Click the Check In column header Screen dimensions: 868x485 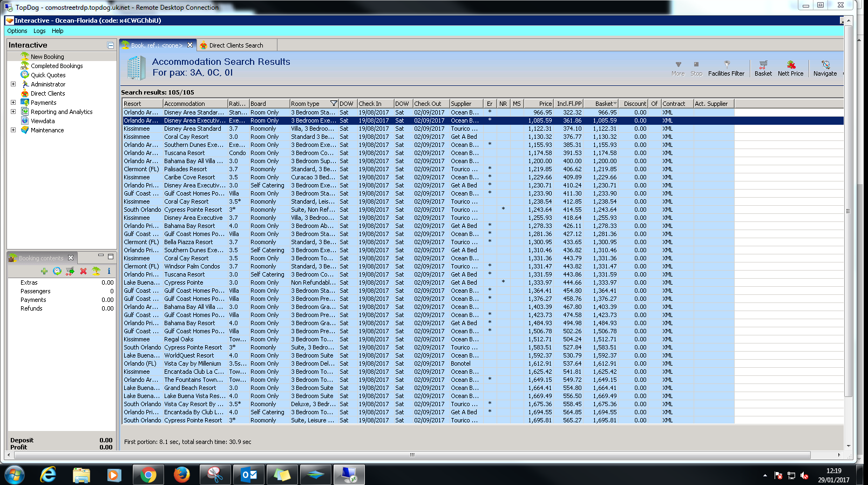[375, 104]
